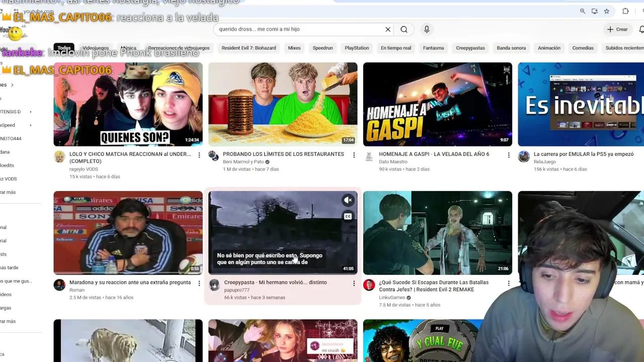Click the Crear button
This screenshot has width=644, height=362.
coord(617,29)
